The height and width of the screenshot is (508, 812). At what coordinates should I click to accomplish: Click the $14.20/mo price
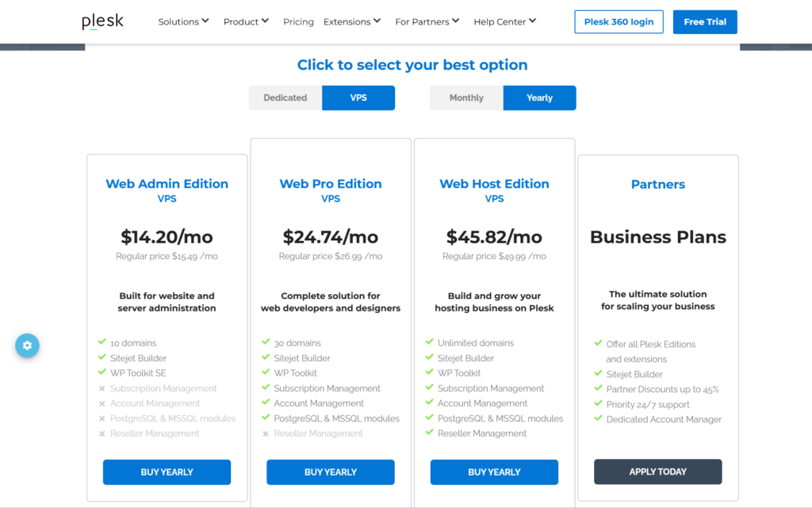click(167, 237)
